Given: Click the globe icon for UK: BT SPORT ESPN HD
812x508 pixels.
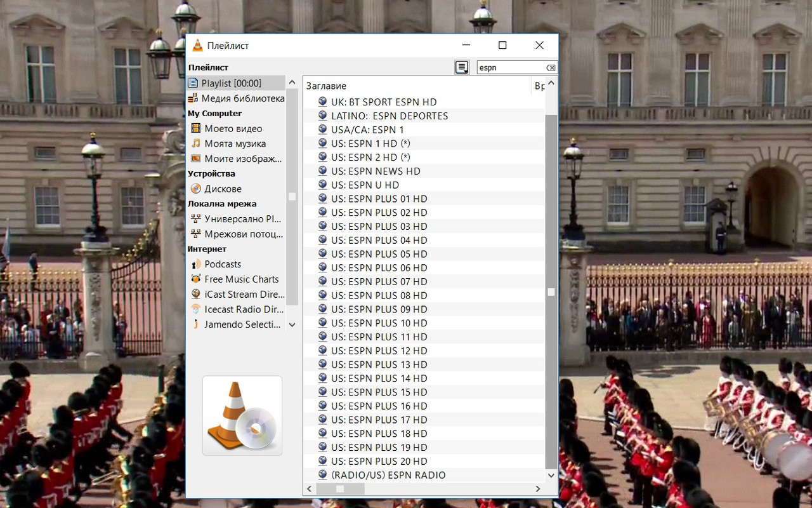Looking at the screenshot, I should point(322,102).
